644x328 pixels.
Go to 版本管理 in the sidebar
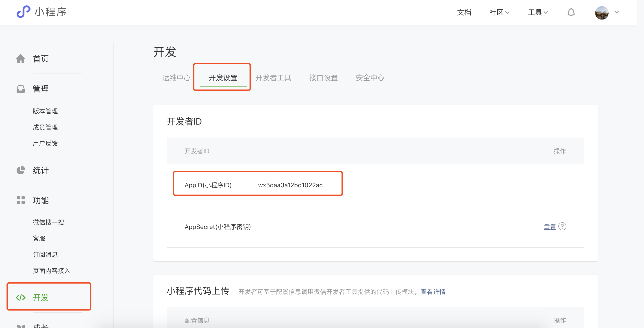tap(45, 111)
